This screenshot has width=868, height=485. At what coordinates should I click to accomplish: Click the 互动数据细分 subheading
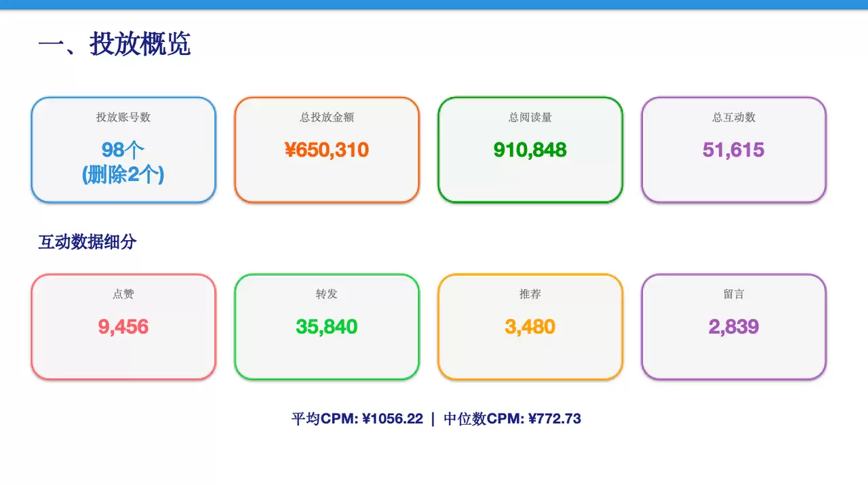87,242
